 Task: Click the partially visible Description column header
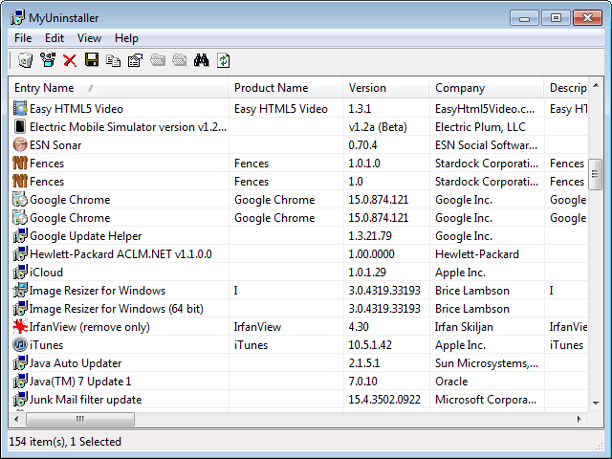[566, 88]
